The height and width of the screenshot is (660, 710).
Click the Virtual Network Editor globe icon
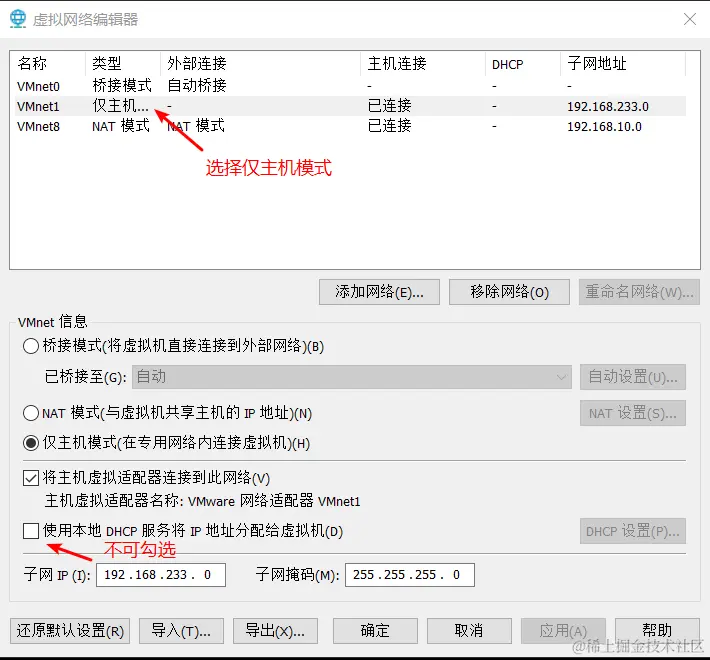(x=18, y=19)
